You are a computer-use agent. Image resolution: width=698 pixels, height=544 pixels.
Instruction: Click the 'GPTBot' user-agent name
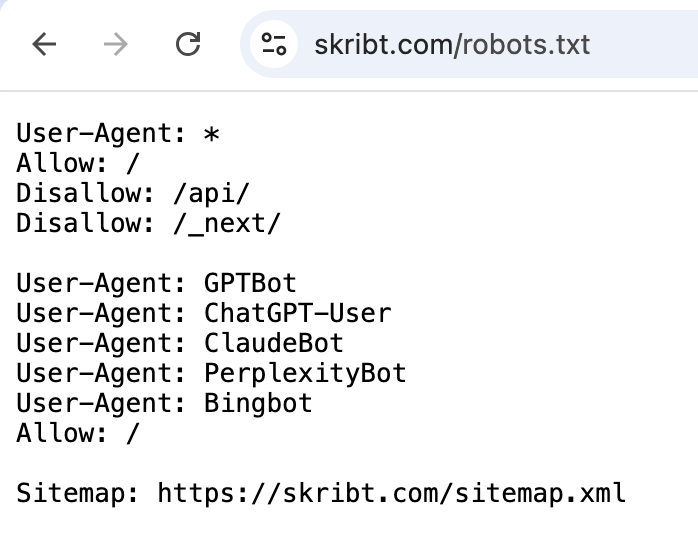(x=250, y=283)
